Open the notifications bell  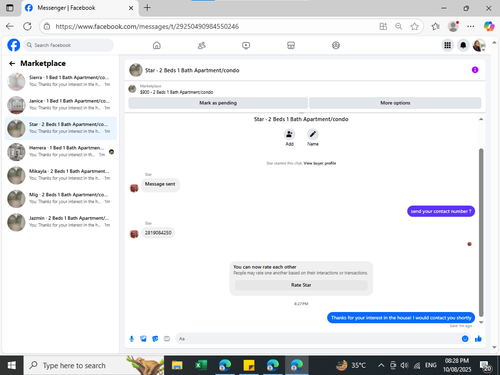point(463,45)
